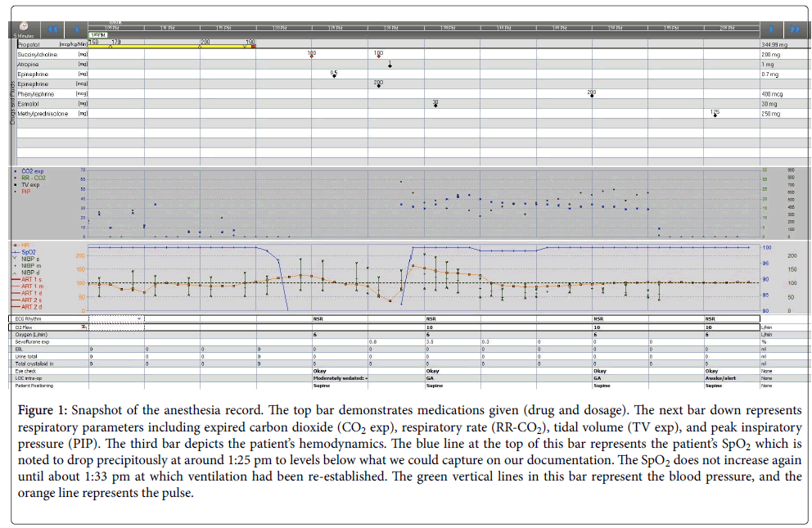Toggle the HR legend entry
Screen dimensions: 812x528
[26, 245]
